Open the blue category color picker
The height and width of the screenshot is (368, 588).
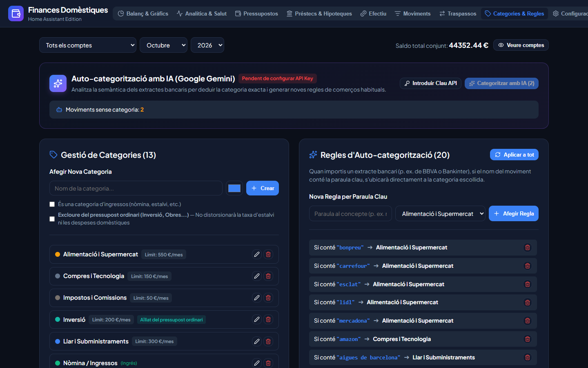point(234,188)
